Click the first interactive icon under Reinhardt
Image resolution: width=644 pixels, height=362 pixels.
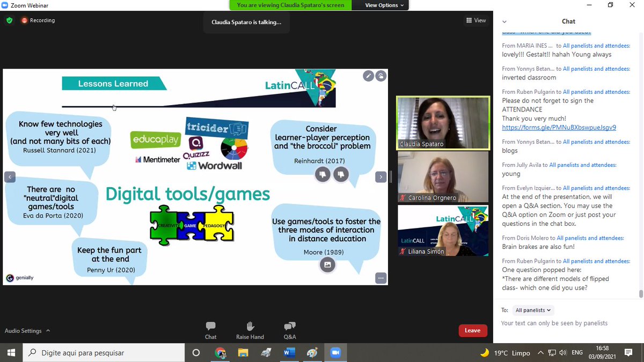pos(323,174)
